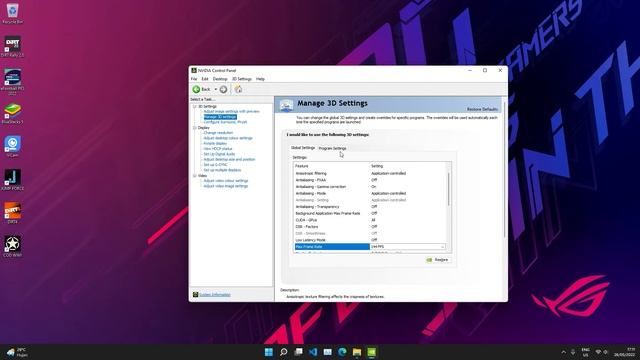Screen dimensions: 640x360
Task: Open File Explorer from taskbar
Action: point(357,352)
